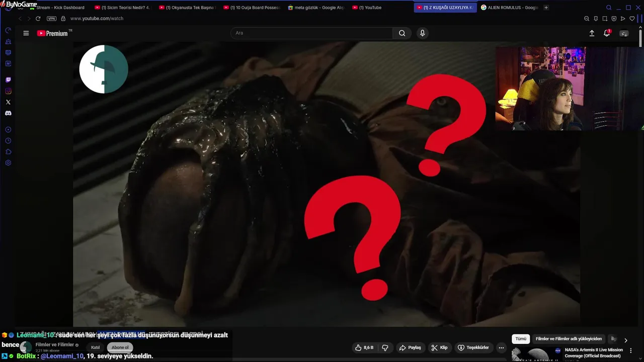The image size is (644, 362).
Task: Switch to the Okyanusta Tek Başına tab
Action: (x=187, y=8)
